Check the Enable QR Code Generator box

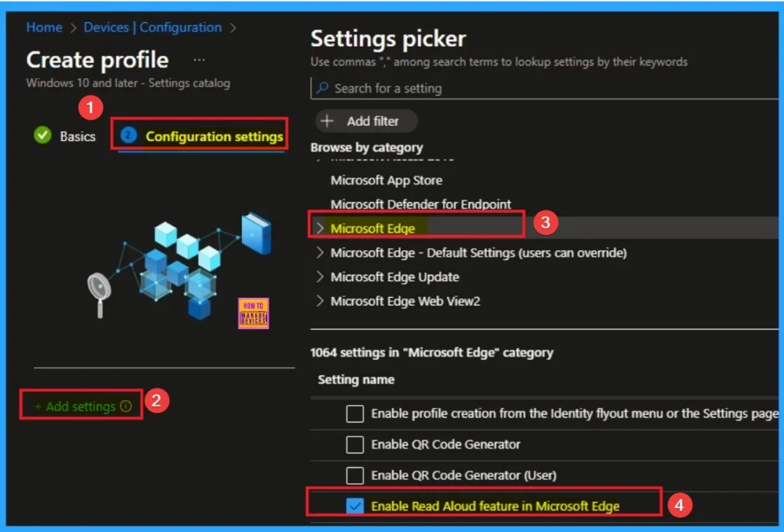point(355,445)
